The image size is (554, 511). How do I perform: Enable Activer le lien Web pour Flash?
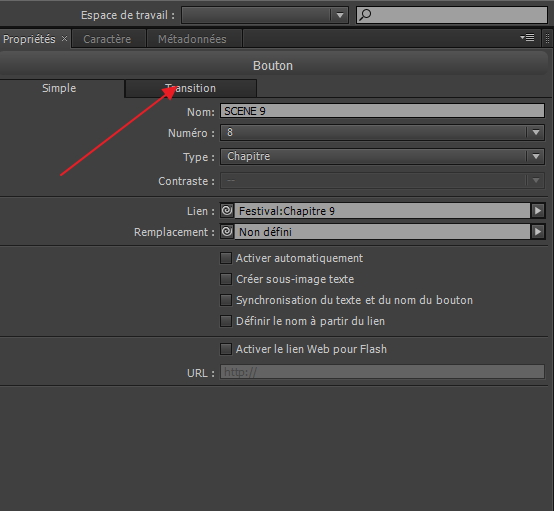[226, 349]
